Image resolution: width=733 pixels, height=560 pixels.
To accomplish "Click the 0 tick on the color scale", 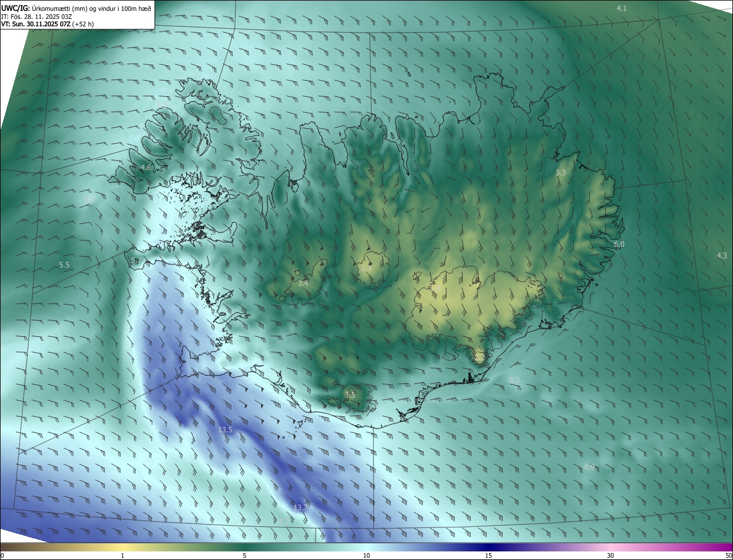I will tap(2, 555).
